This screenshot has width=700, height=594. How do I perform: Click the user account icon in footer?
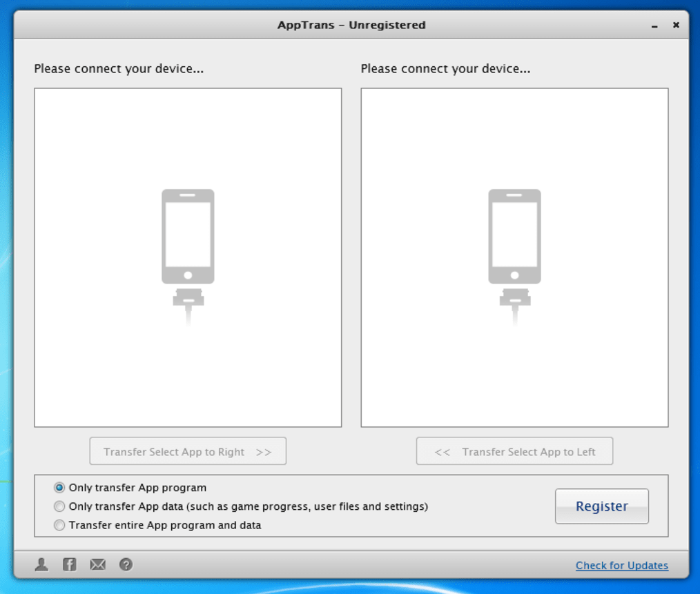pyautogui.click(x=41, y=564)
